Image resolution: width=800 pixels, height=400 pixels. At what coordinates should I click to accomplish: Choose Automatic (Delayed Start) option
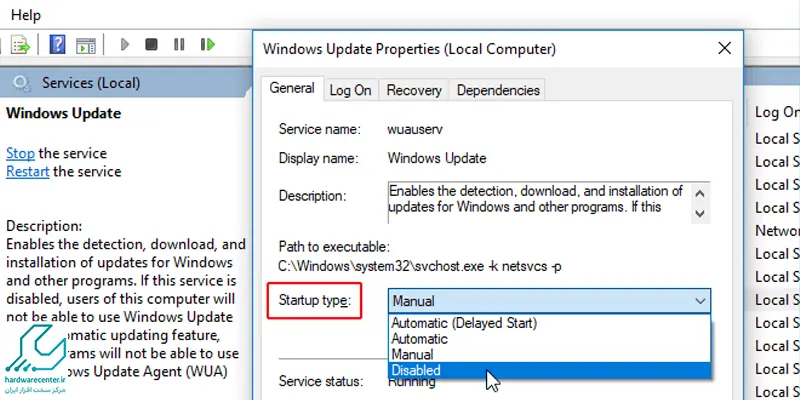point(549,323)
